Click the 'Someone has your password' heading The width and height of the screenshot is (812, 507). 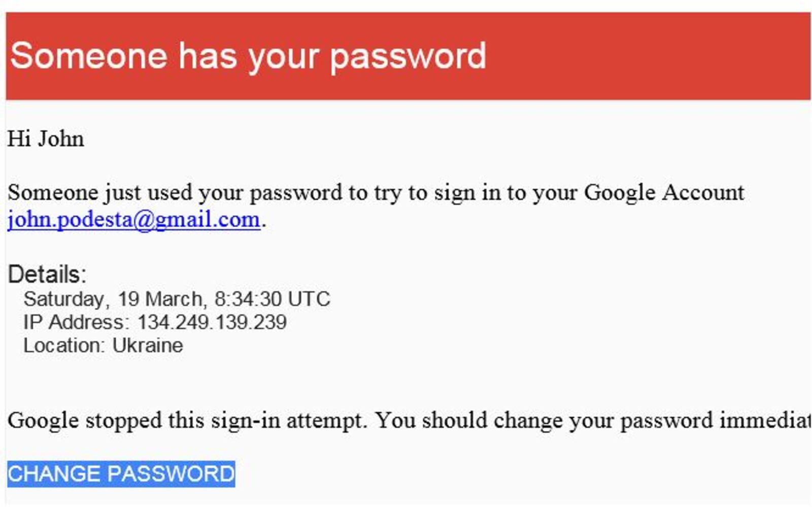click(x=248, y=55)
